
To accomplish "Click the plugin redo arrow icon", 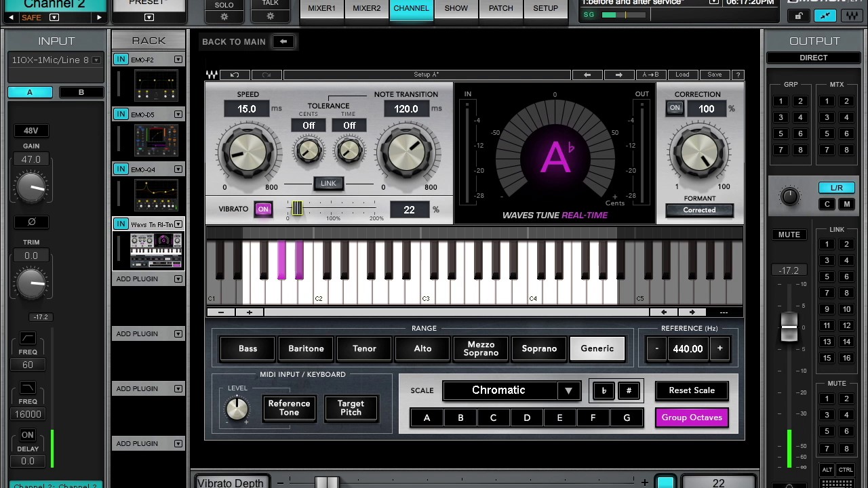I will (x=267, y=75).
